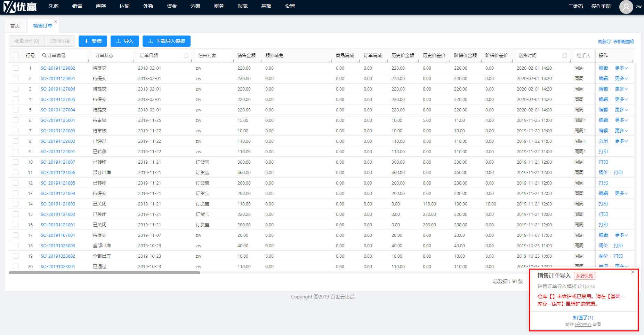
Task: Check the row for SO-20191122002
Action: tap(16, 141)
